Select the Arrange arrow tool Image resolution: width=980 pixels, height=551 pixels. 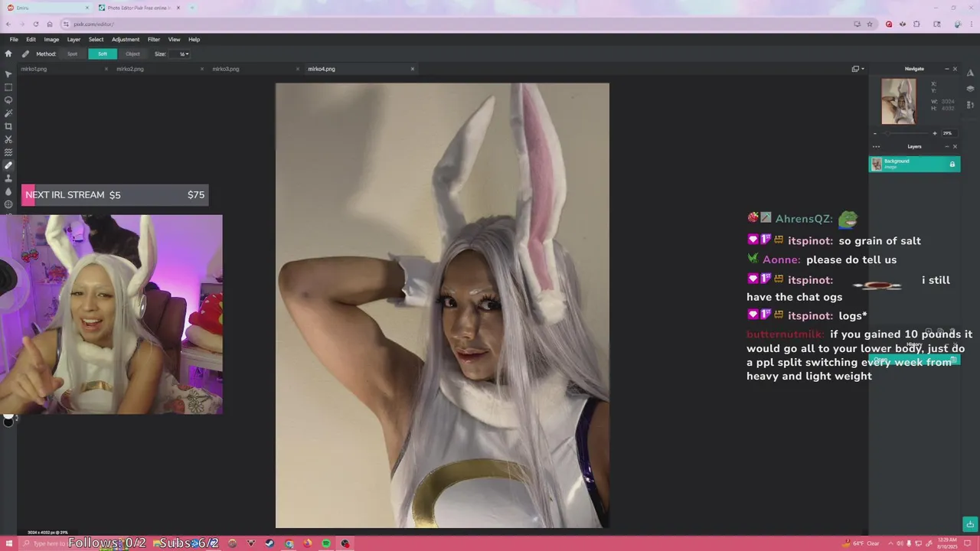[x=8, y=74]
